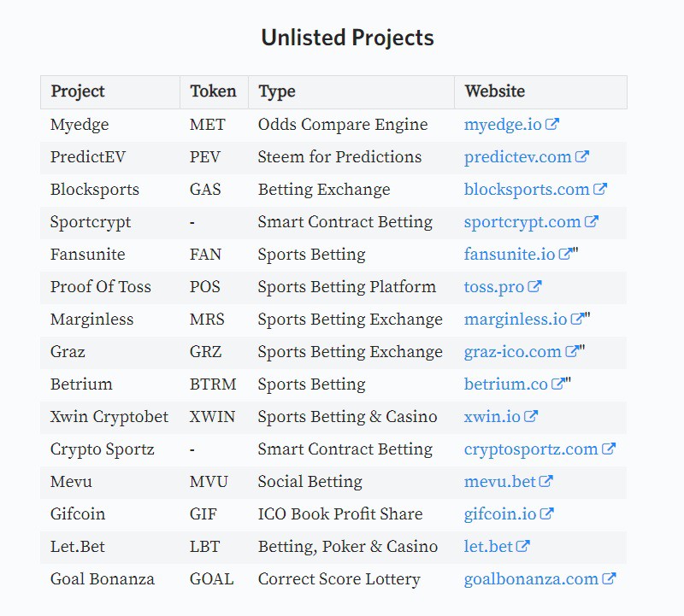This screenshot has width=684, height=616.
Task: Visit the graz-ico.com link
Action: 512,351
